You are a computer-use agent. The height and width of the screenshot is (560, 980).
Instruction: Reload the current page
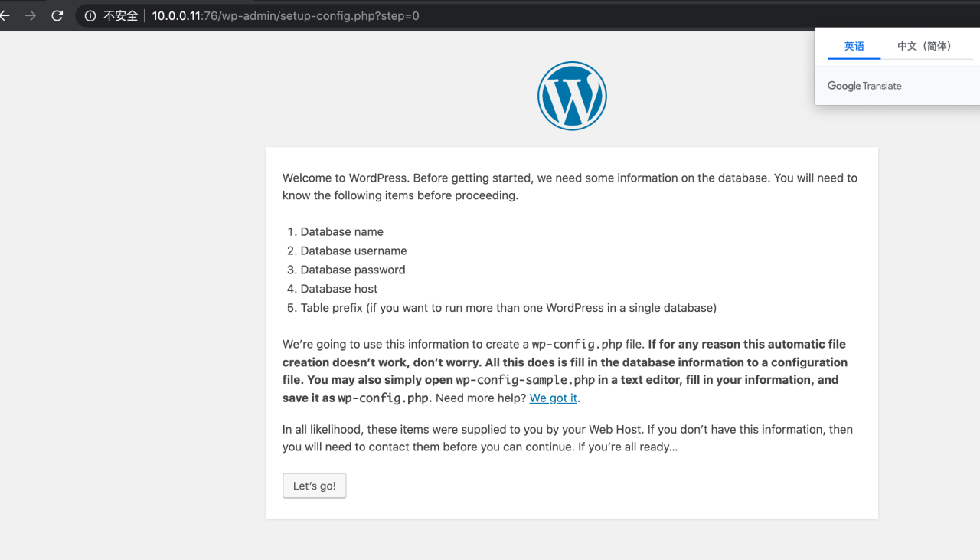[x=57, y=15]
